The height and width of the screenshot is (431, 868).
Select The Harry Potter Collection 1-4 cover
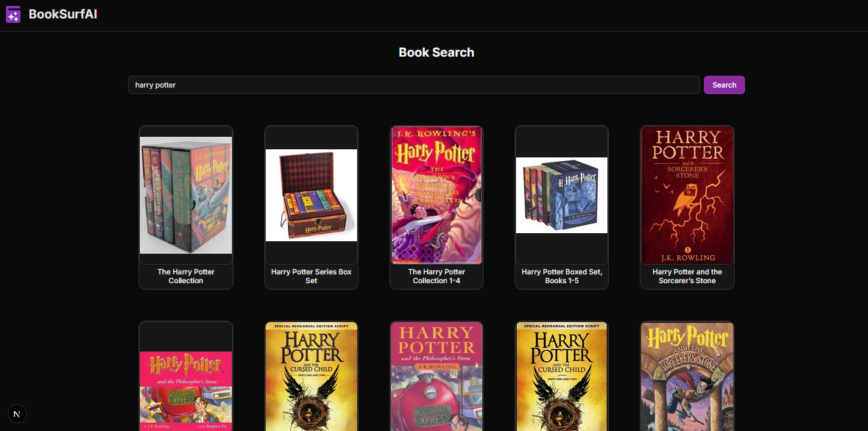coord(436,194)
